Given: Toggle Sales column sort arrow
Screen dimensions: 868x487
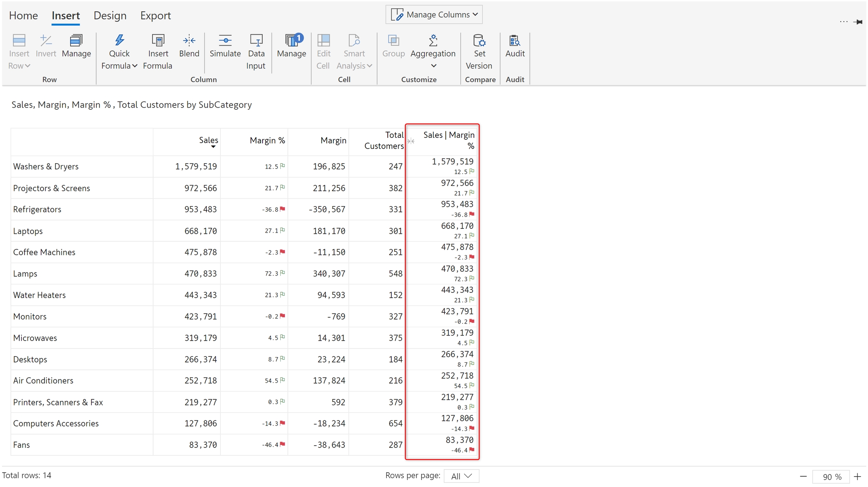Looking at the screenshot, I should (x=213, y=147).
